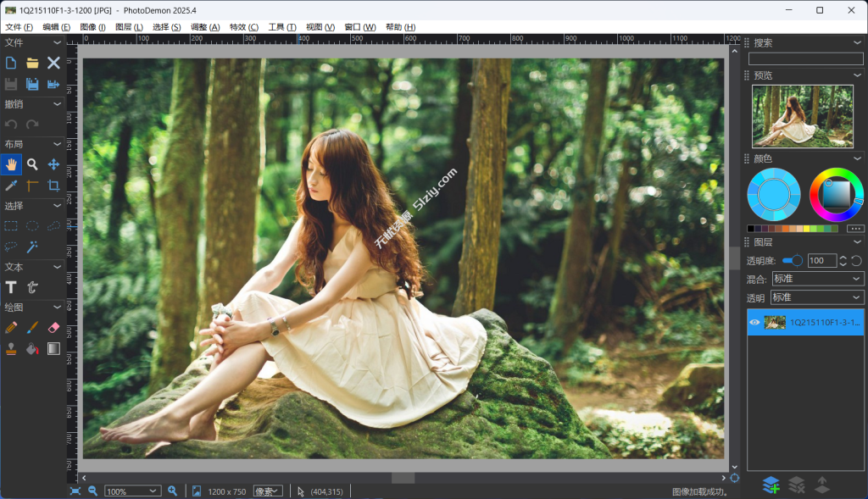Pick the Paint Bucket fill tool
868x499 pixels.
(x=32, y=348)
